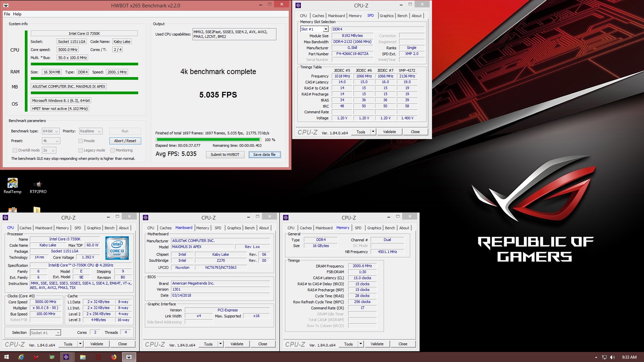
Task: Open the Slot #1 memory slot dropdown
Action: (314, 29)
